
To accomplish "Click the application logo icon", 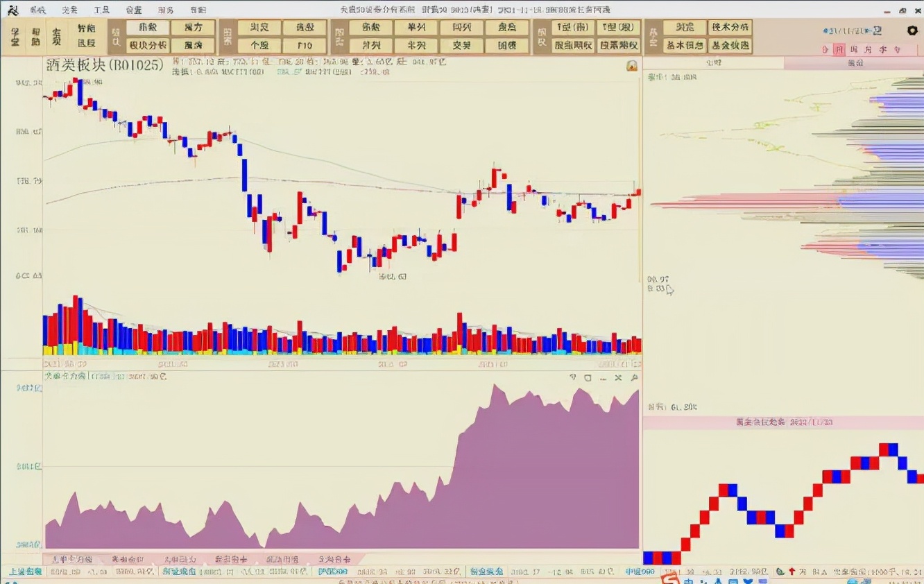I will 13,10.
